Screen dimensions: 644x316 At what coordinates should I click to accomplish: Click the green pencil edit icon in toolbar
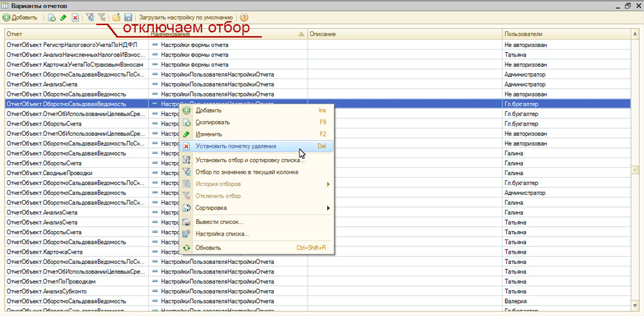point(63,17)
